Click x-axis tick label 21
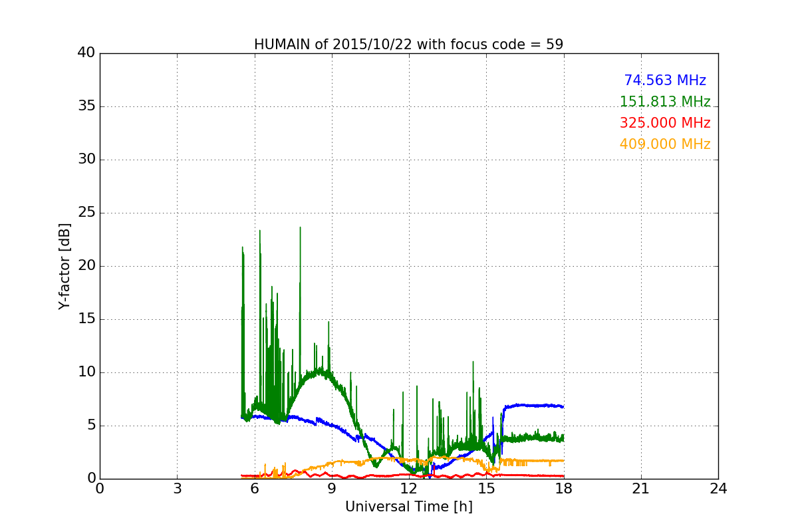Screen dimensions: 798x532 click(641, 489)
